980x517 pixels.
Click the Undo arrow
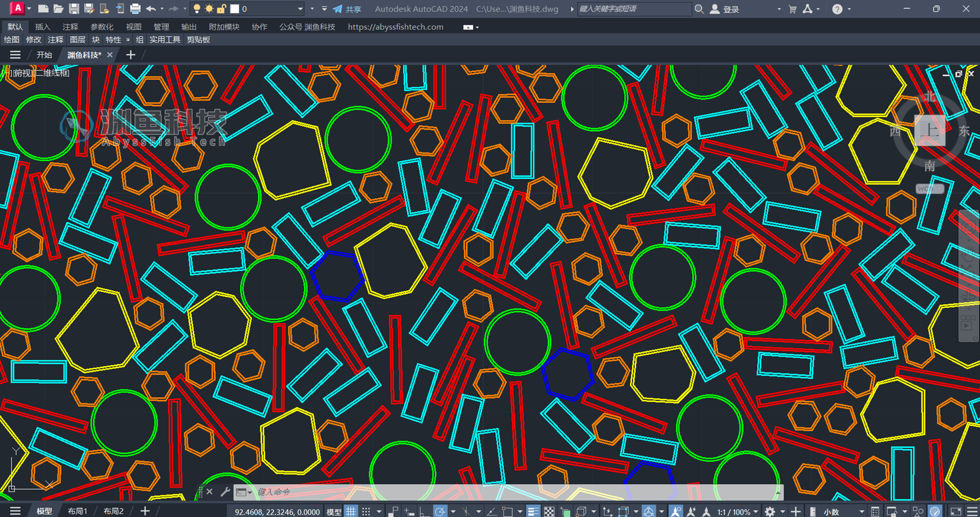151,9
